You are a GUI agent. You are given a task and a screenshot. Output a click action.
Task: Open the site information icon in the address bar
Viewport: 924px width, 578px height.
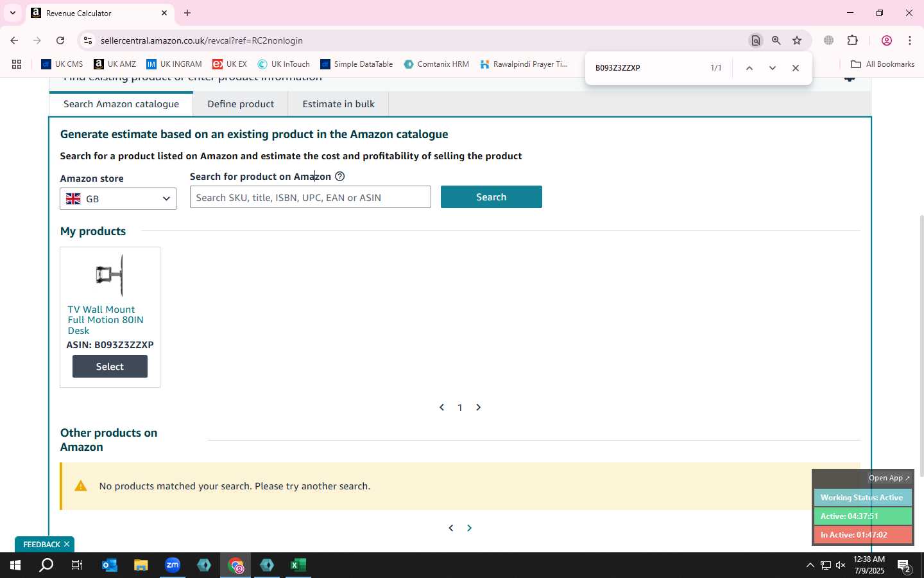pos(88,40)
